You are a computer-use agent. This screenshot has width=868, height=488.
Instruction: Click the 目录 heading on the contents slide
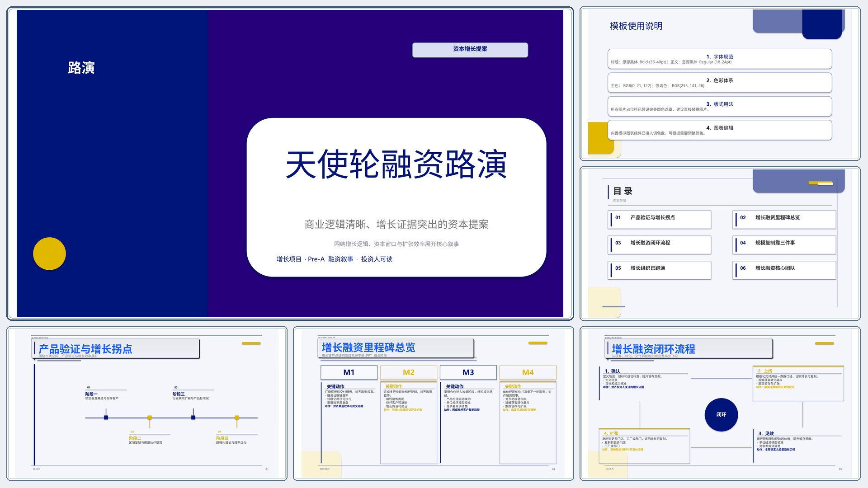click(x=623, y=191)
